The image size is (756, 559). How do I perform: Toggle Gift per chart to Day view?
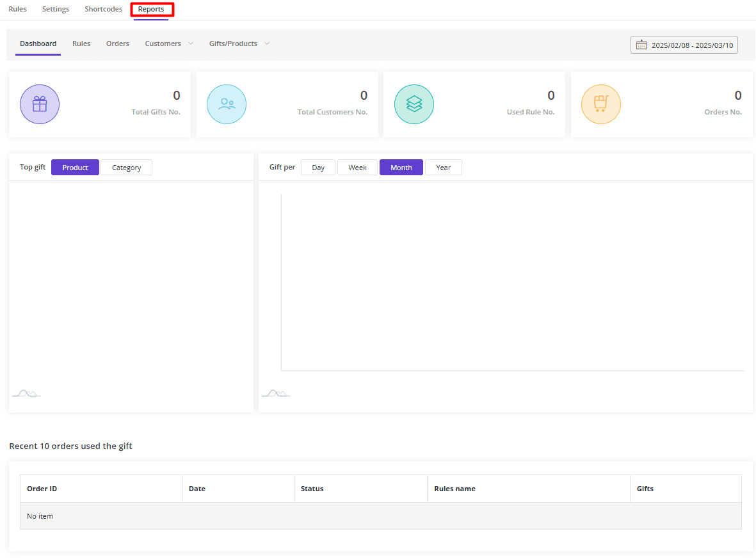318,167
